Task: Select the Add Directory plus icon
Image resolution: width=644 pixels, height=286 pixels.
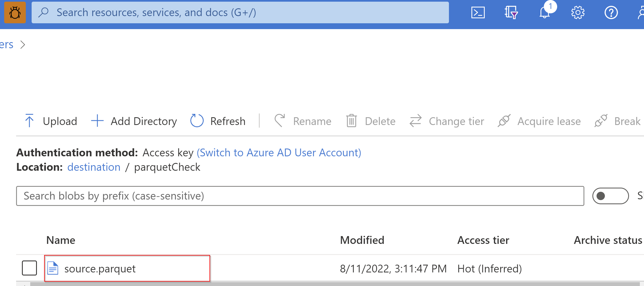Action: pyautogui.click(x=97, y=121)
